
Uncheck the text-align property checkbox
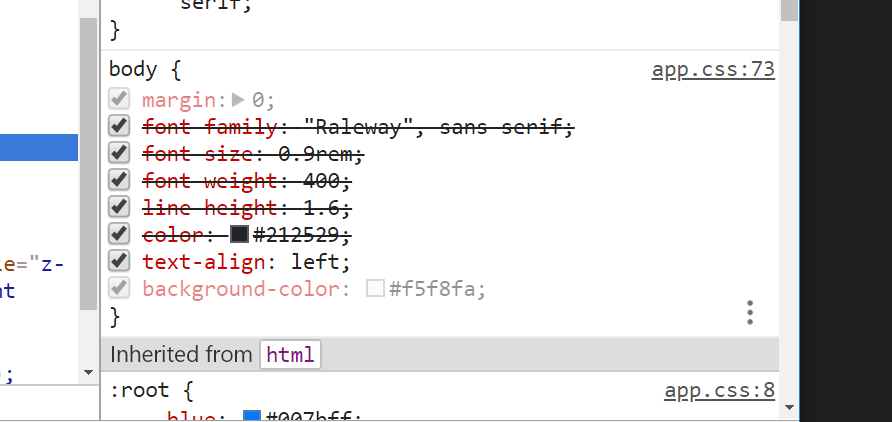pos(119,261)
